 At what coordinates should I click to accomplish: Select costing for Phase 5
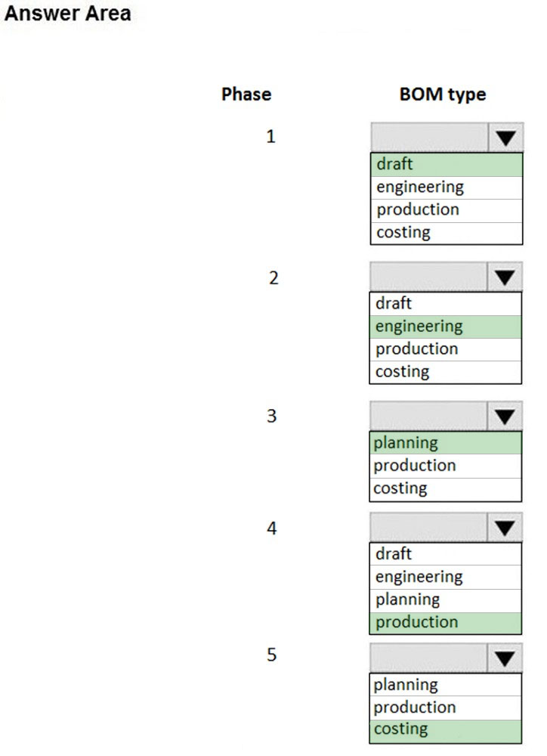(x=445, y=731)
